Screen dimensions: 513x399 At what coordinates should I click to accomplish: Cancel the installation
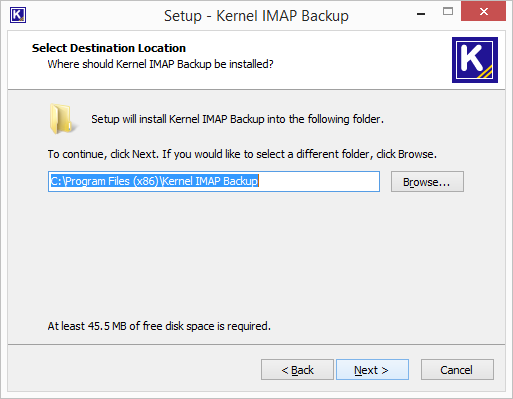pyautogui.click(x=457, y=370)
